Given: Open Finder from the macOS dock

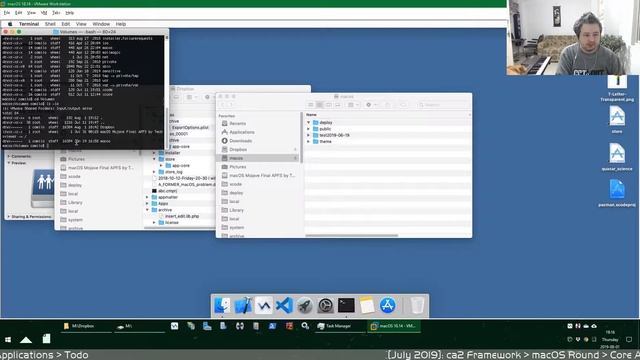Looking at the screenshot, I should [x=222, y=305].
